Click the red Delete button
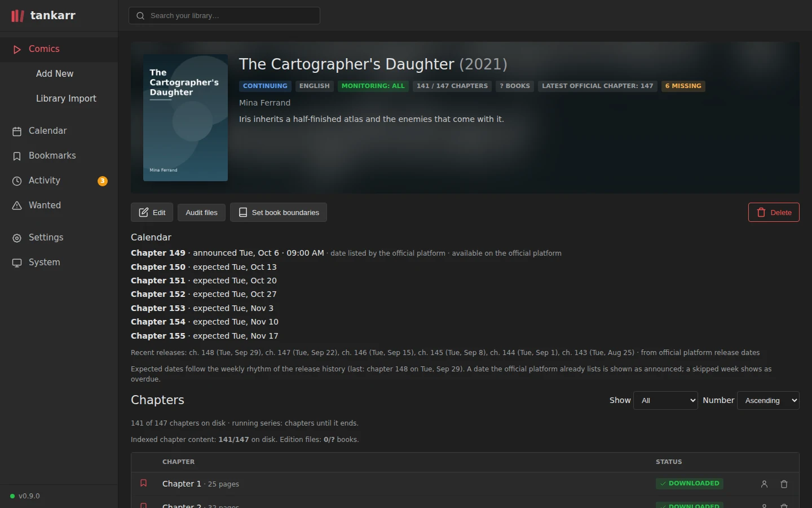 774,213
